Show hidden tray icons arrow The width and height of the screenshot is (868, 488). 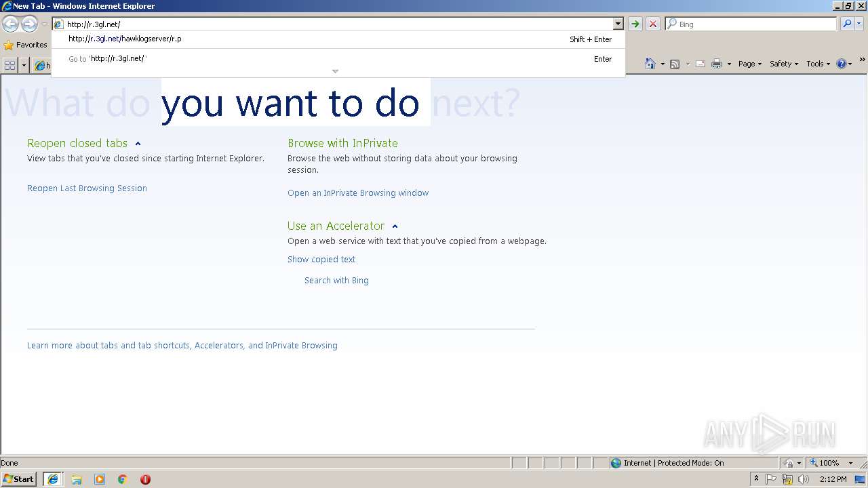[x=756, y=479]
